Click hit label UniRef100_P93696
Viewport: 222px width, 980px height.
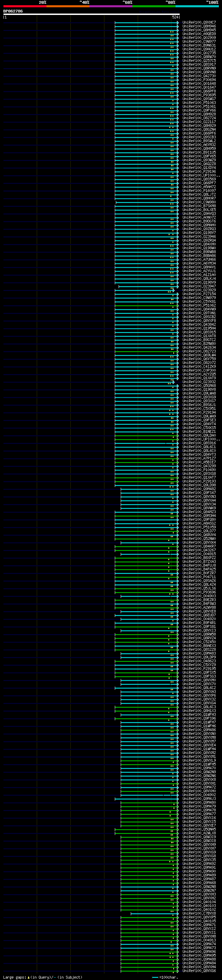coord(199,592)
